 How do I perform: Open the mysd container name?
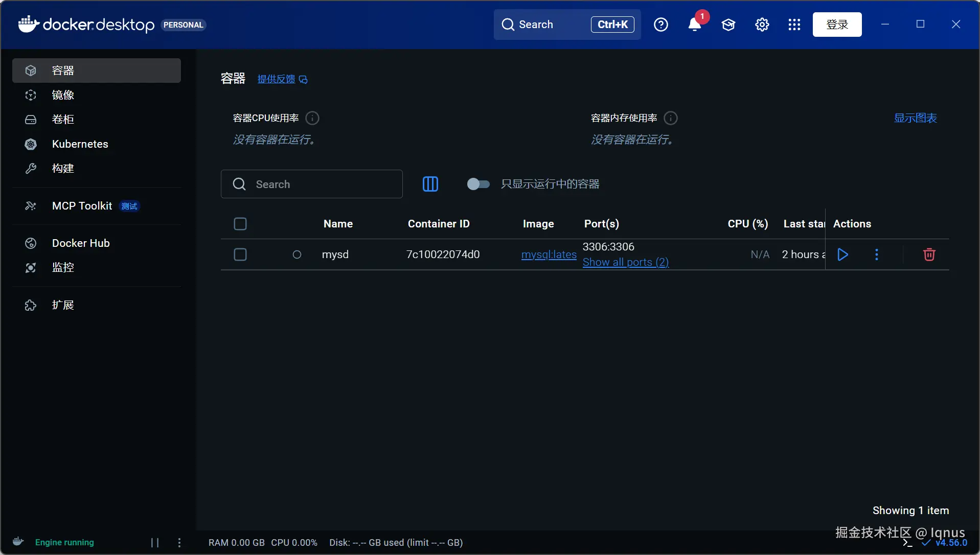coord(335,255)
